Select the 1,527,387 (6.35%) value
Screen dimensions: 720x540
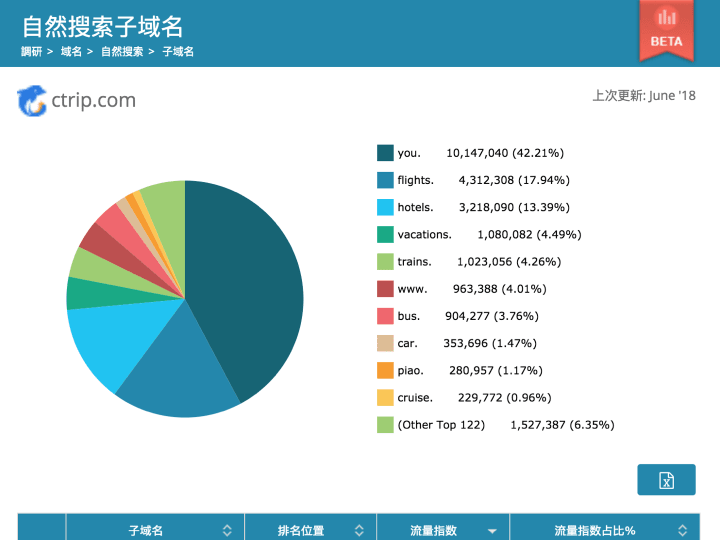562,425
